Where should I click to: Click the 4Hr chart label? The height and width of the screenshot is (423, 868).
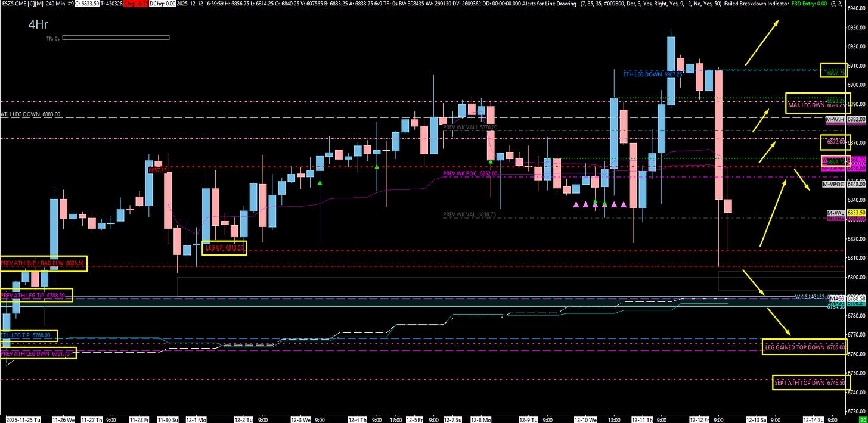(x=38, y=24)
